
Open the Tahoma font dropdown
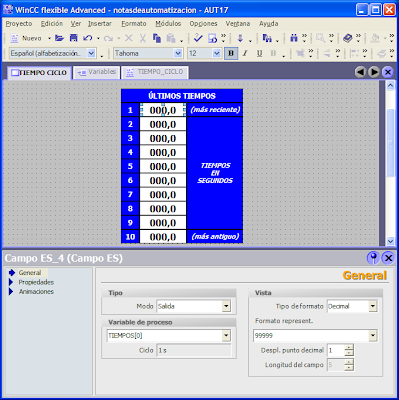pos(178,53)
